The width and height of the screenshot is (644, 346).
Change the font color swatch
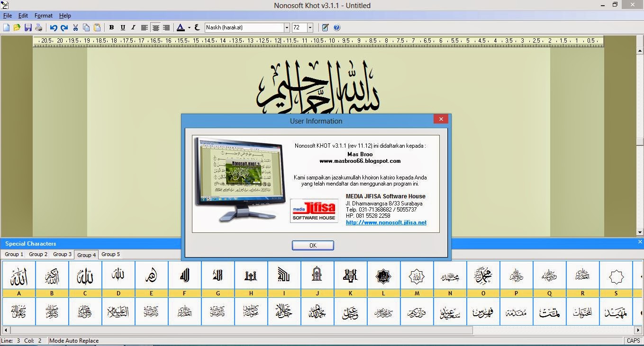(181, 27)
